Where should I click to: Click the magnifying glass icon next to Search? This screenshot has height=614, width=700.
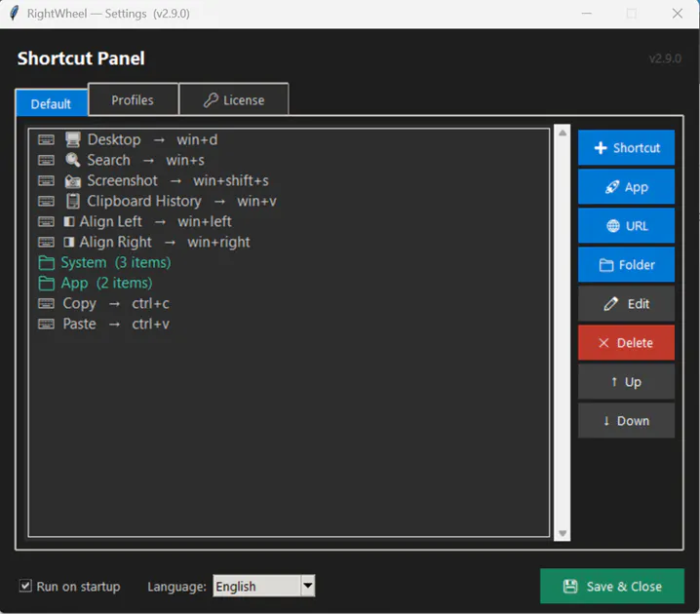pyautogui.click(x=73, y=160)
